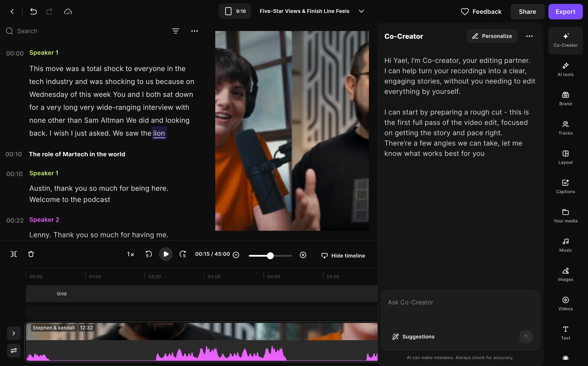The image size is (588, 366).
Task: Redo the last edit
Action: tap(49, 11)
